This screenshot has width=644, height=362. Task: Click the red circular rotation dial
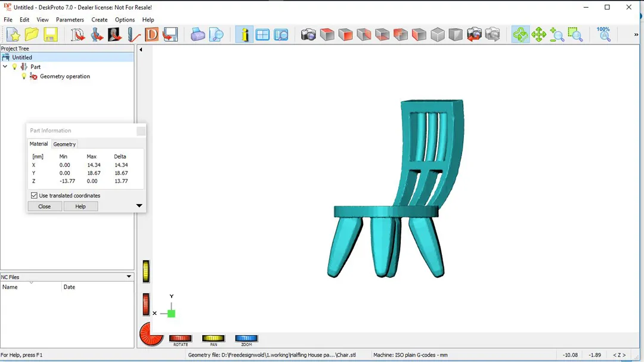point(151,334)
